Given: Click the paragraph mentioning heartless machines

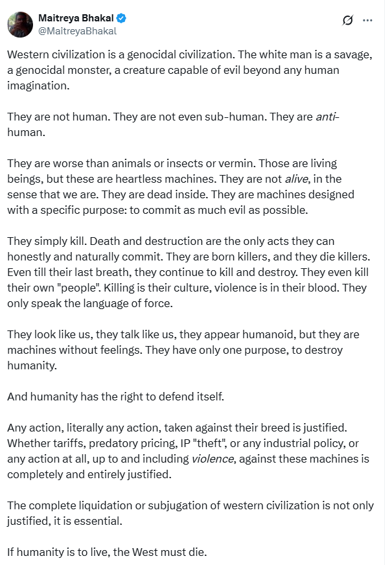Looking at the screenshot, I should click(x=181, y=187).
